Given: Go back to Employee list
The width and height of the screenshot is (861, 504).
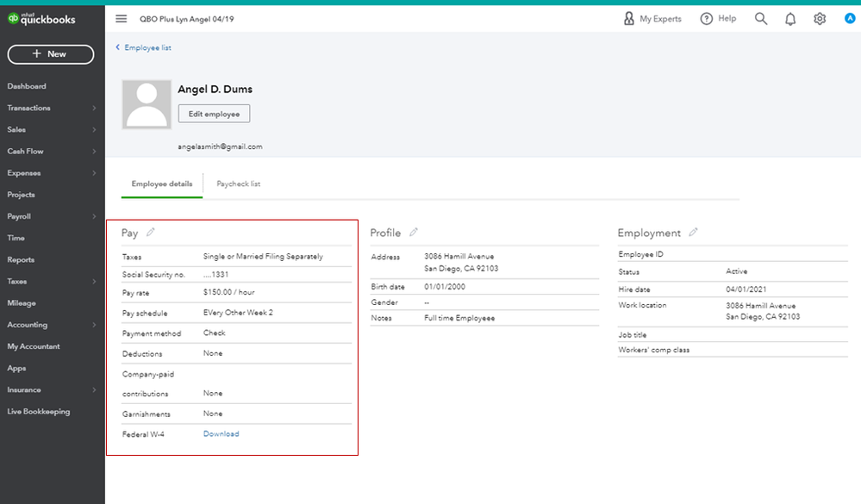Looking at the screenshot, I should click(147, 48).
